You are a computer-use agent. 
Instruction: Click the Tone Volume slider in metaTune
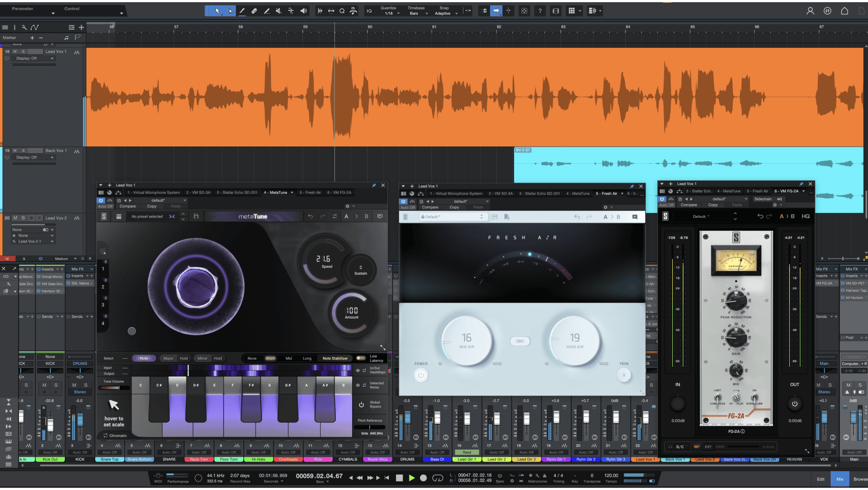pyautogui.click(x=114, y=388)
